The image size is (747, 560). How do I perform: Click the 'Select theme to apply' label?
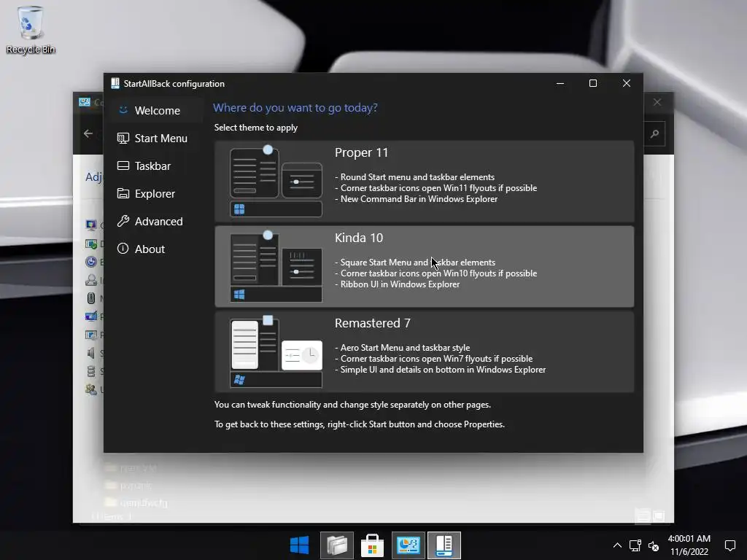point(256,128)
